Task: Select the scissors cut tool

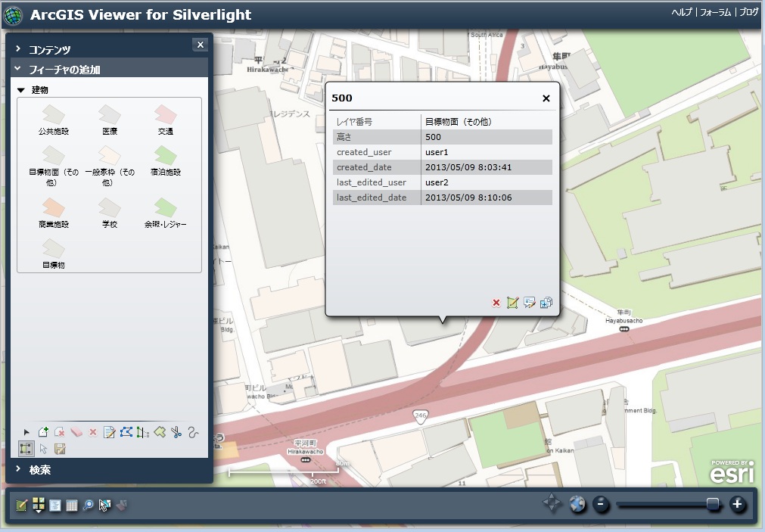Action: [x=176, y=432]
